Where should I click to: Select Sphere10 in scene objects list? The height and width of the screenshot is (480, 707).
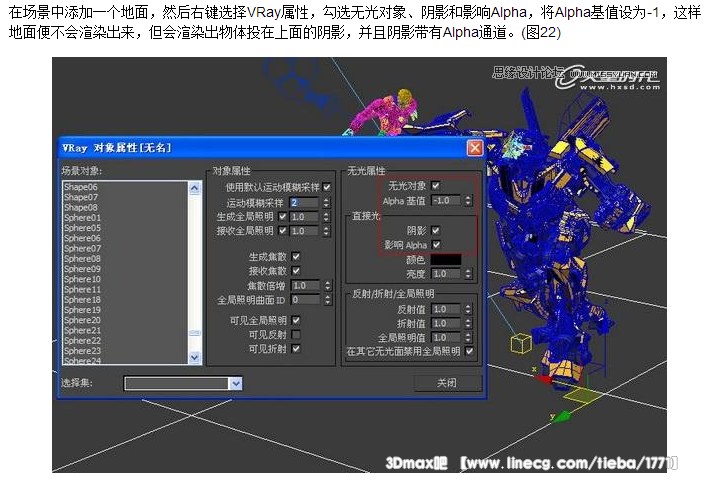83,279
